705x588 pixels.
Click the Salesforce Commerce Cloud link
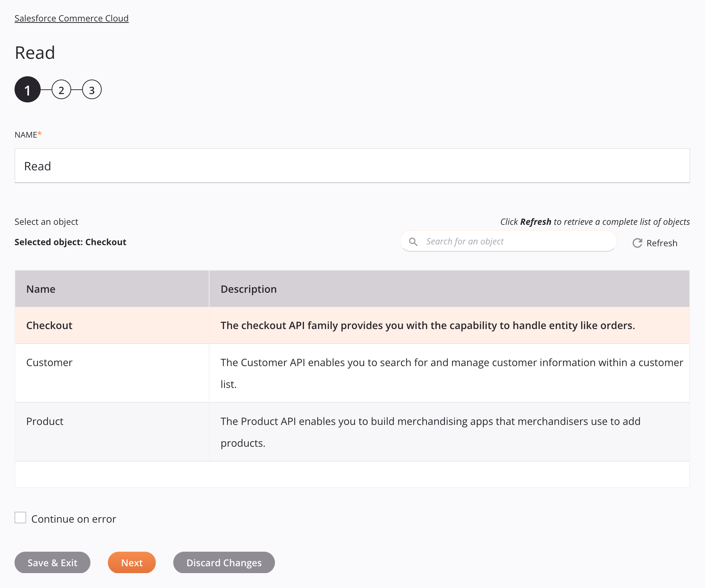pyautogui.click(x=72, y=18)
